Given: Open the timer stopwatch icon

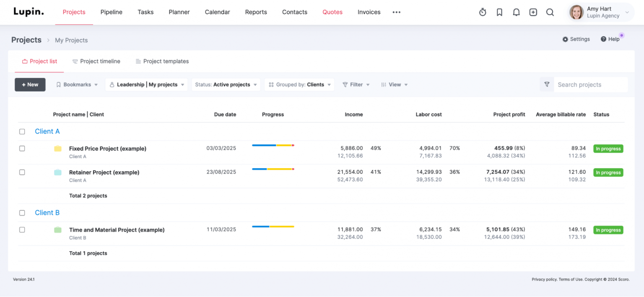Looking at the screenshot, I should coord(483,12).
